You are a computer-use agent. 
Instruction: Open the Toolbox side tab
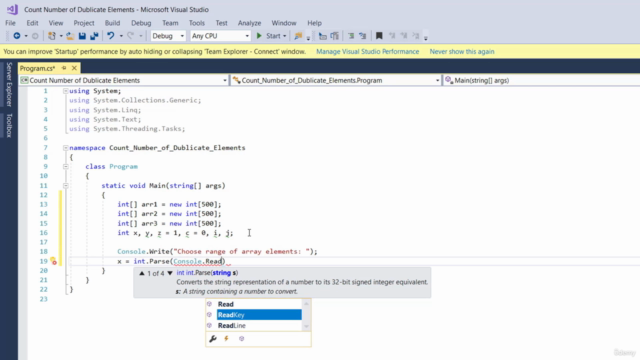tap(9, 125)
